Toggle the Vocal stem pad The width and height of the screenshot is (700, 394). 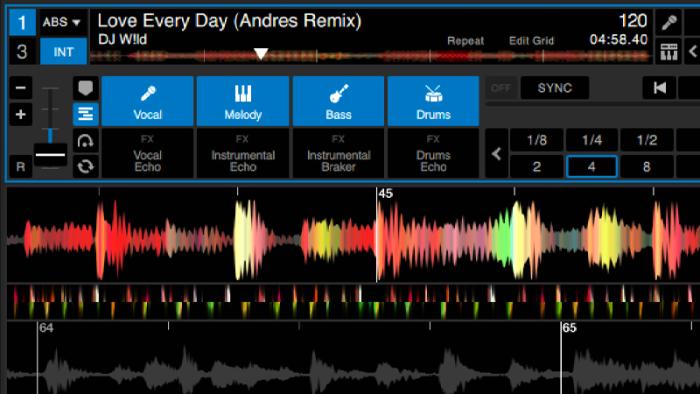pos(147,101)
